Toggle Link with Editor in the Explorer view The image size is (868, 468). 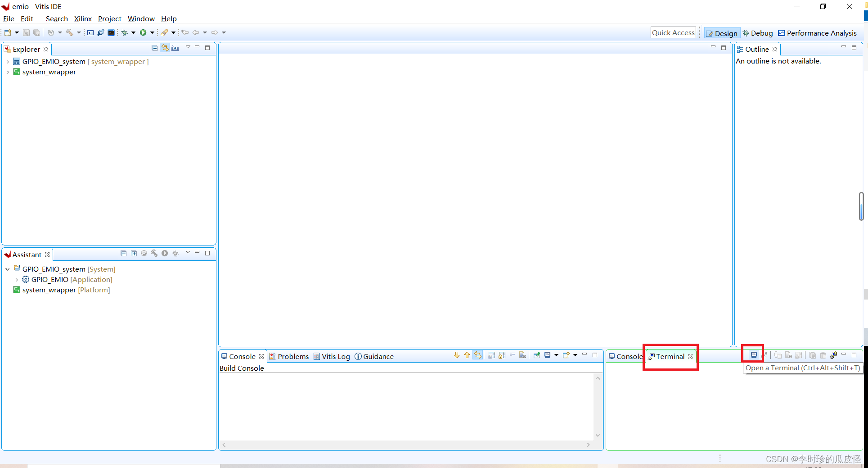165,48
